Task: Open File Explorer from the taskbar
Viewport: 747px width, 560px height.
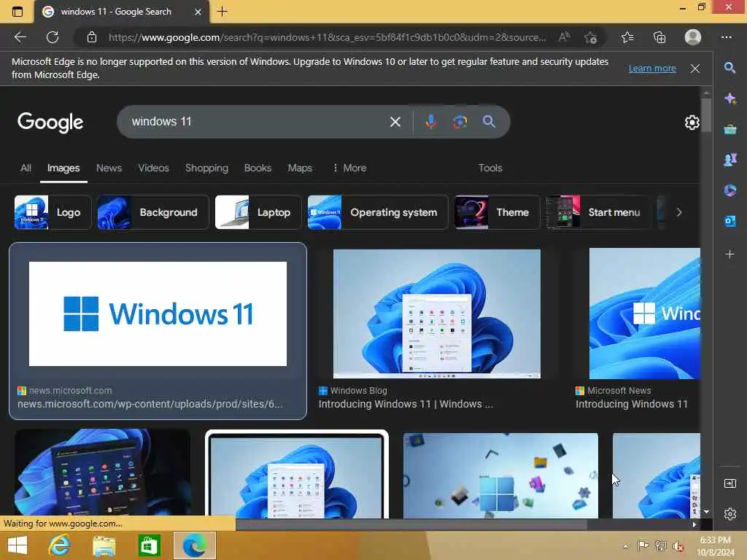Action: pos(104,545)
